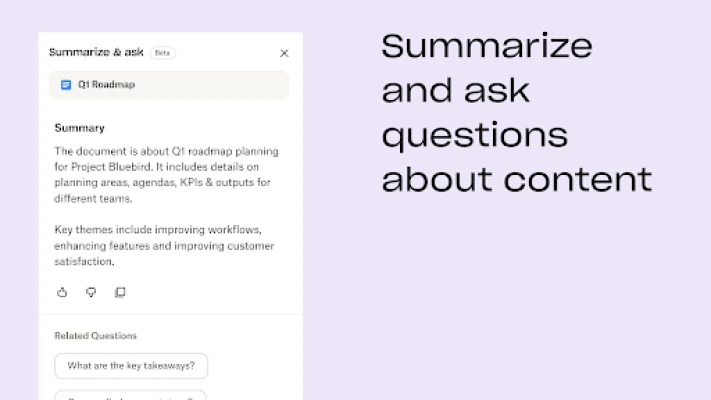Open the Q1 Roadmap file name
The height and width of the screenshot is (400, 711).
[x=106, y=85]
